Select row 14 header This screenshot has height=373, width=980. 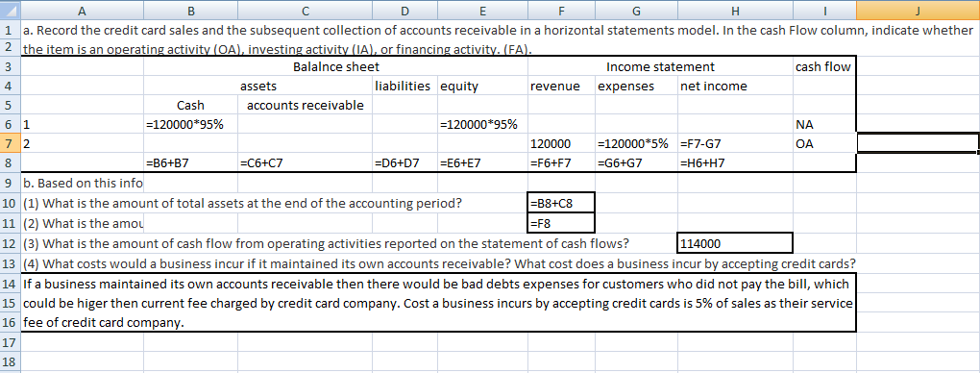tap(10, 284)
